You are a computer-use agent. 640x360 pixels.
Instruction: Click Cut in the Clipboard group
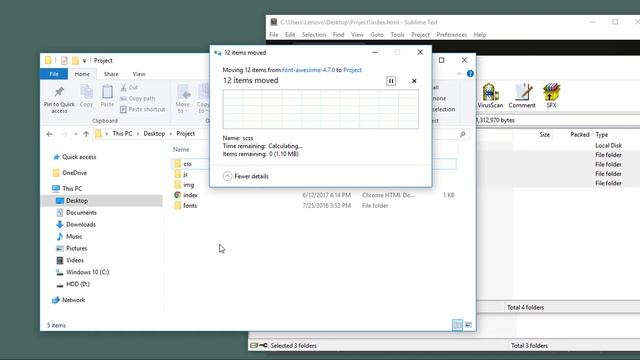click(129, 87)
